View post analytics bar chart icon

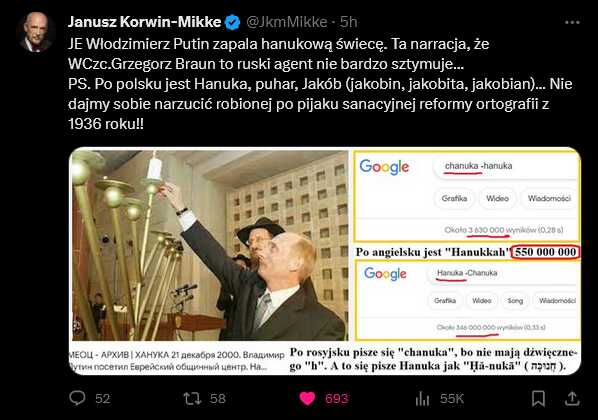coord(422,399)
